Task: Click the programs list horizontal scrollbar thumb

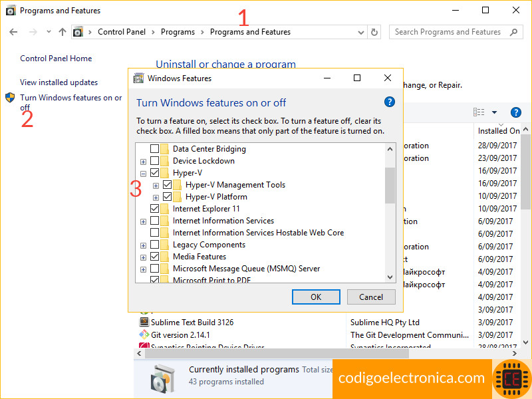Action: coord(277,354)
